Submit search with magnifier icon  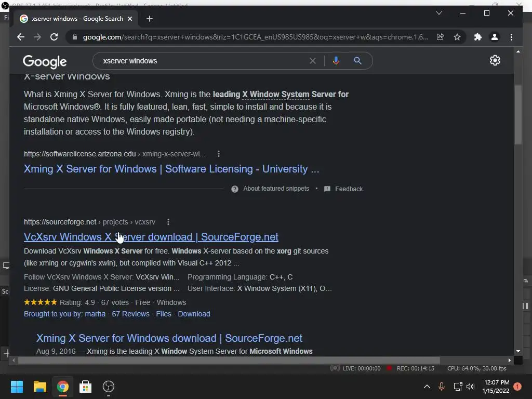point(357,61)
